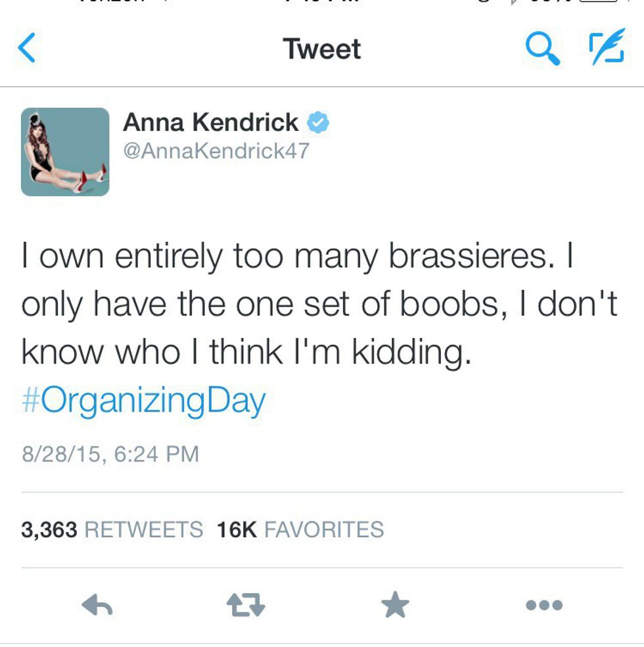Viewport: 644px width, 647px height.
Task: Tap the carrier name in status bar
Action: 108,2
